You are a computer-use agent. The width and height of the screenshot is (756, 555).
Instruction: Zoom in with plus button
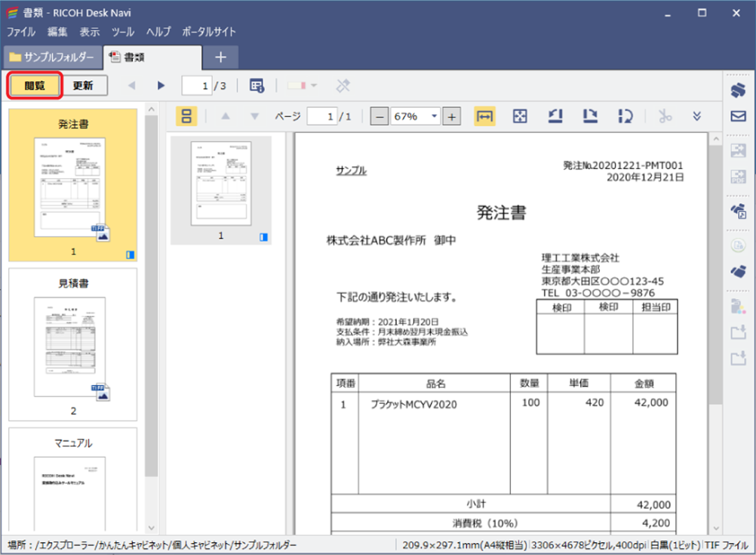tap(451, 116)
